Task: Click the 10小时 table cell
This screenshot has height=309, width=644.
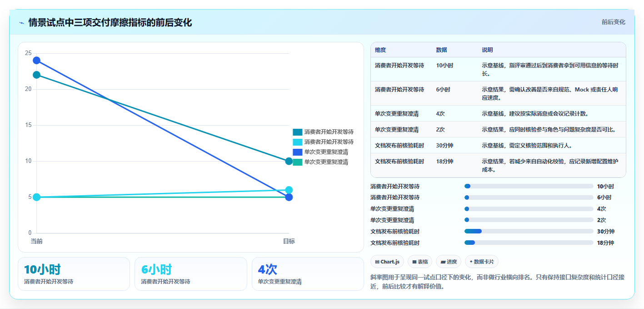Action: [x=444, y=66]
